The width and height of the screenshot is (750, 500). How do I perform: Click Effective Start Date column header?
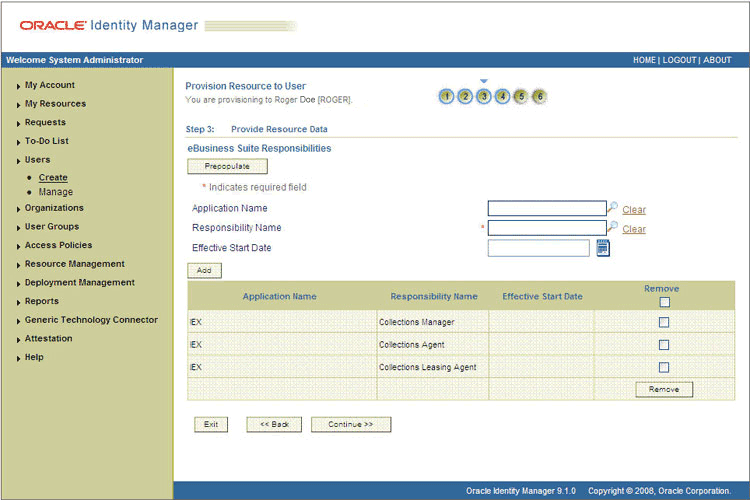tap(542, 296)
